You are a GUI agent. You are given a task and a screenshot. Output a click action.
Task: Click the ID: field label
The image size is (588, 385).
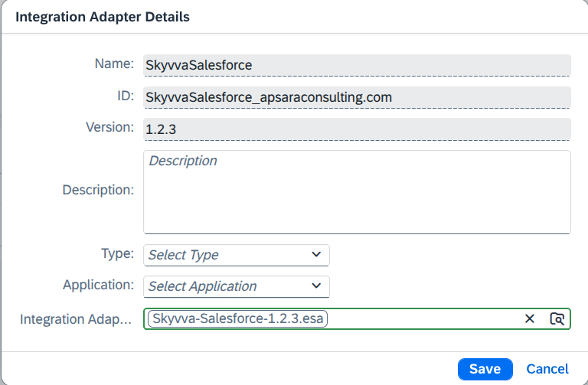pos(126,96)
